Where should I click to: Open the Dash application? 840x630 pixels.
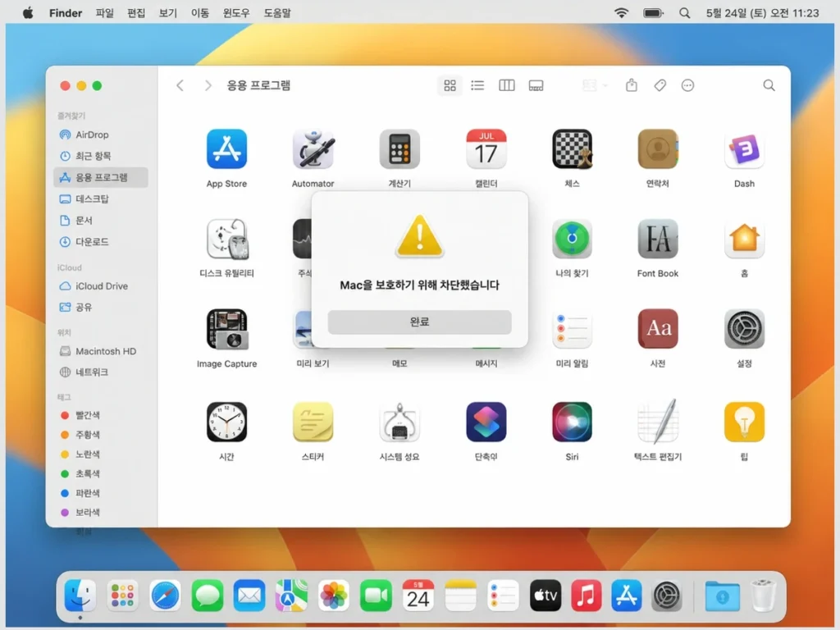coord(744,149)
